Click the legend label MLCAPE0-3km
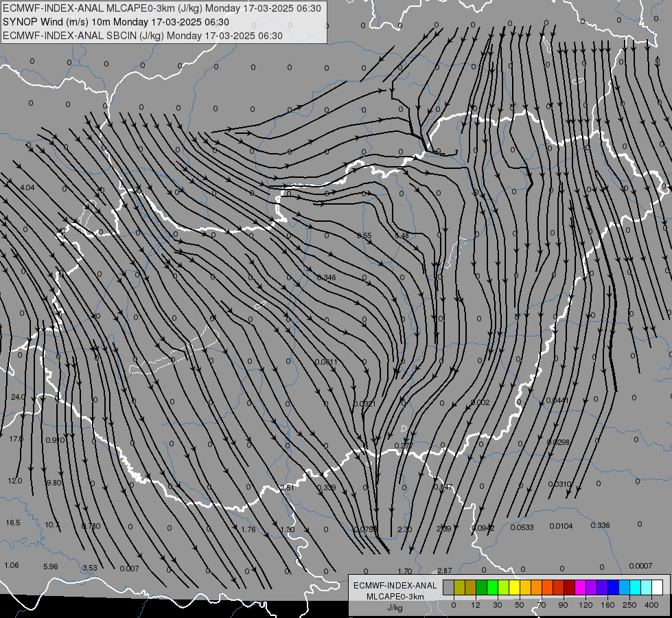672x618 pixels. (395, 597)
